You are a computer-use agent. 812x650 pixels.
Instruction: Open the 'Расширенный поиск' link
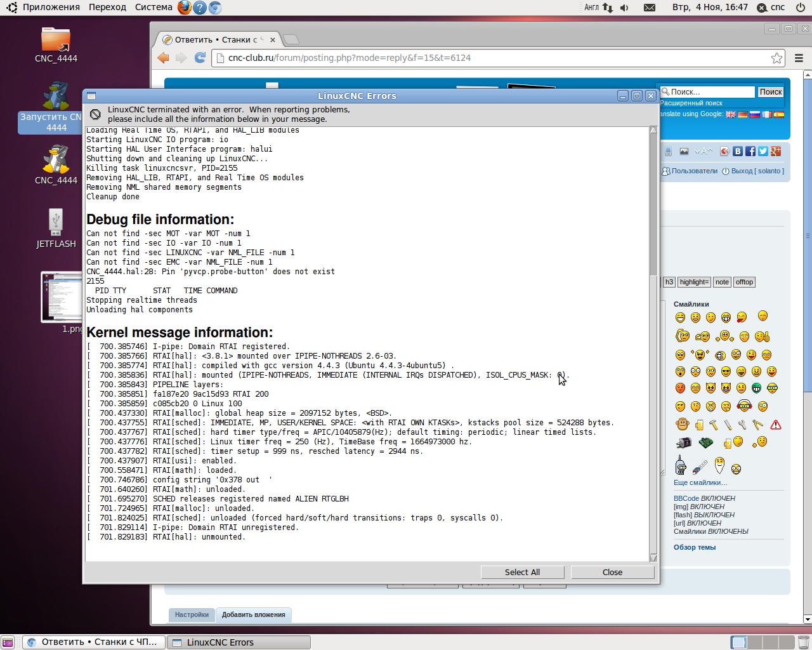tap(691, 103)
